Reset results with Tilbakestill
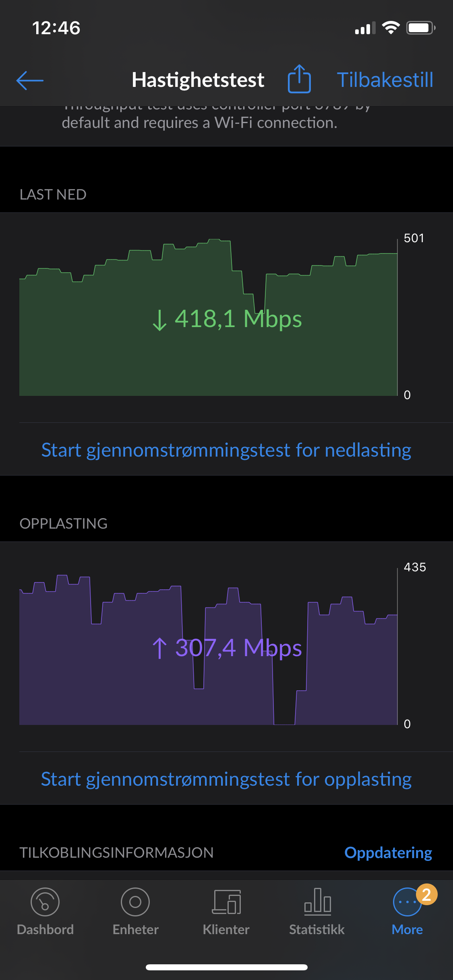This screenshot has height=980, width=453. click(385, 80)
